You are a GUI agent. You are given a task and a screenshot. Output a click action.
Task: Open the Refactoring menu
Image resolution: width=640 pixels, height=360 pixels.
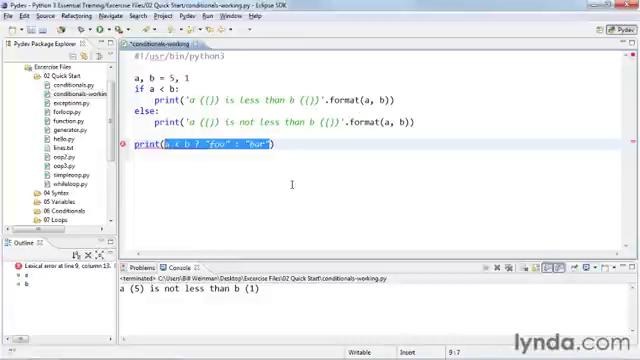click(77, 16)
